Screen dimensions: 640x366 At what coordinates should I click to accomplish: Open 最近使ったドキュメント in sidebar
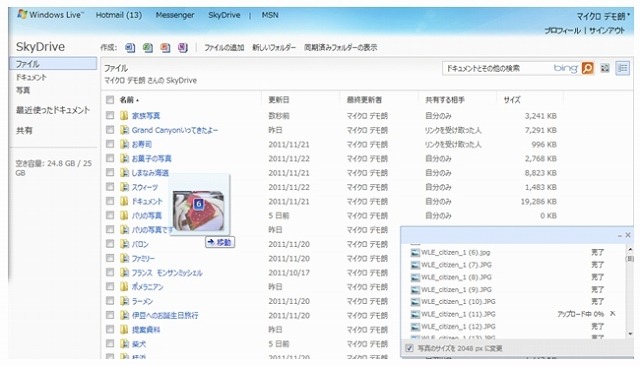pyautogui.click(x=53, y=110)
